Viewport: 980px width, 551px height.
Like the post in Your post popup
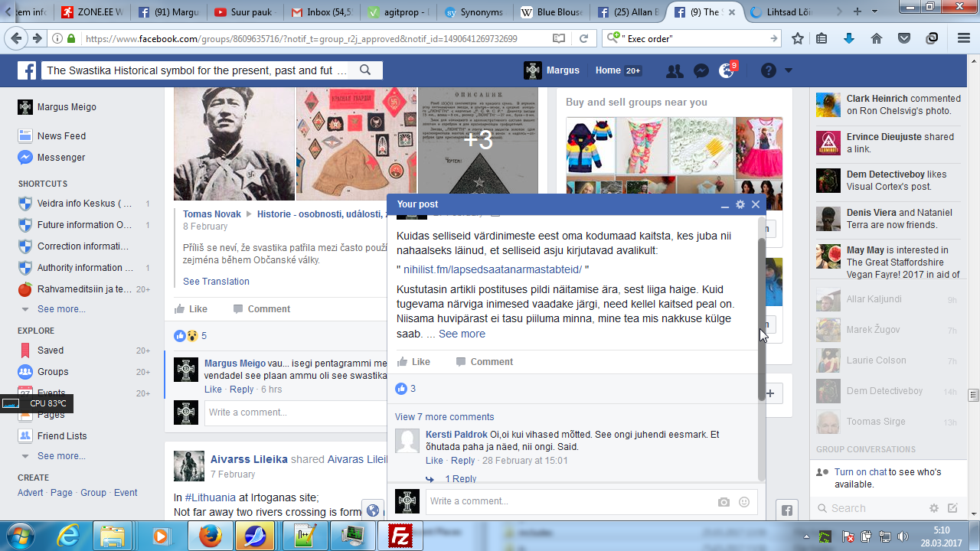(413, 362)
